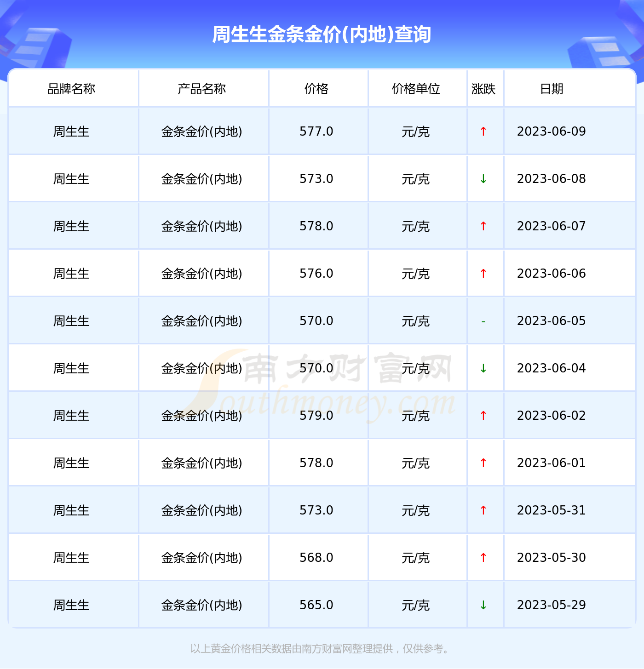Click 金条金价(内地) in the 2023-05-30 row
644x669 pixels.
pos(202,558)
